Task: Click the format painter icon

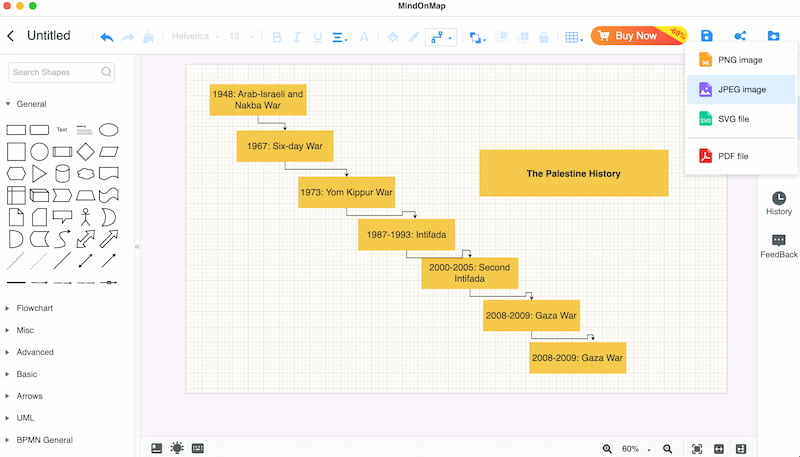Action: click(x=148, y=37)
